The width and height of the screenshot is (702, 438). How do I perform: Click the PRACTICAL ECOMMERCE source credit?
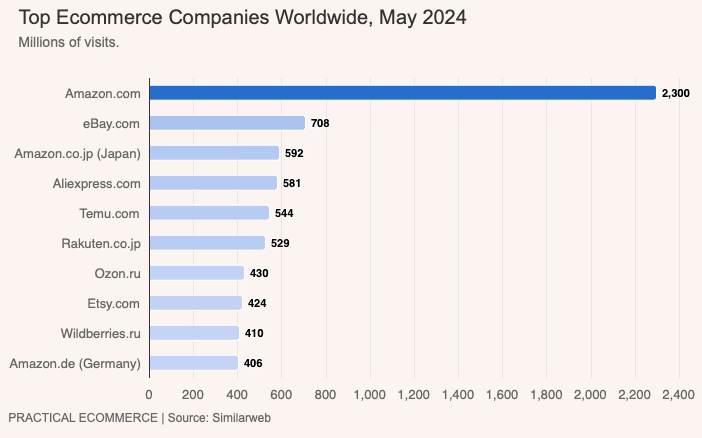(140, 418)
